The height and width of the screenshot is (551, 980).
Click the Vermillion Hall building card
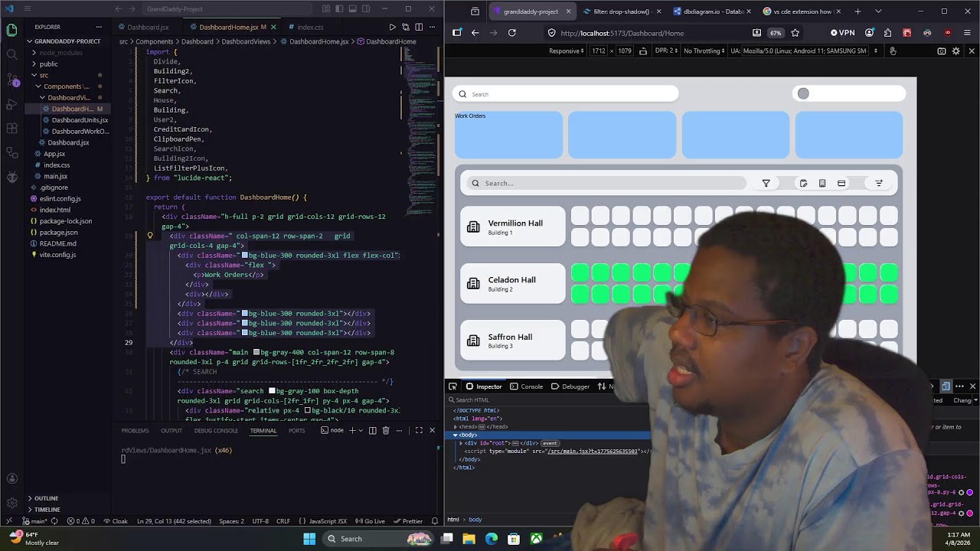[x=513, y=227]
